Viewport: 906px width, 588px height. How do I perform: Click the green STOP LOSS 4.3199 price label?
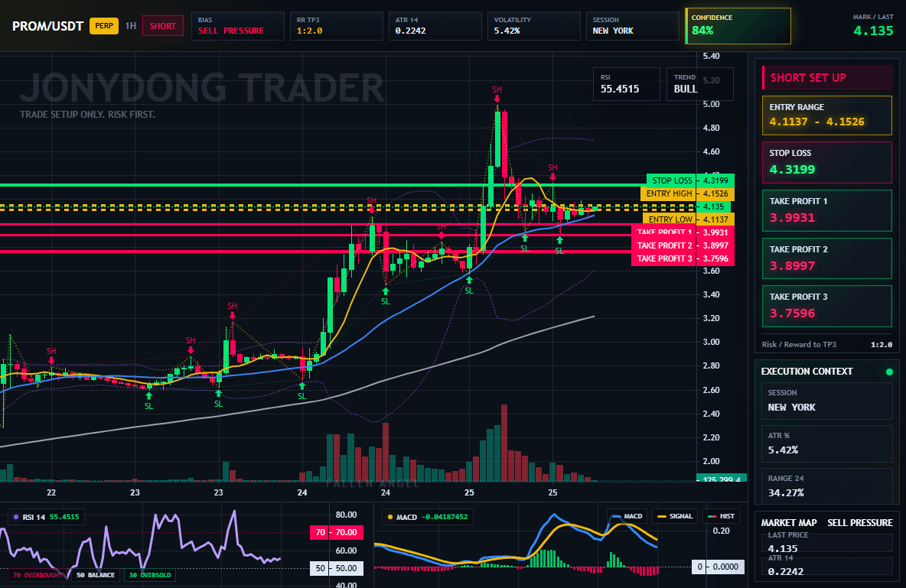(690, 180)
